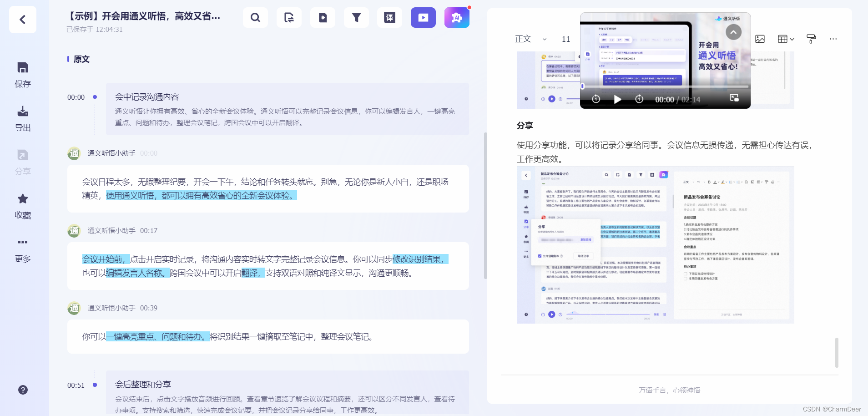Click the font size value 11

click(x=566, y=39)
